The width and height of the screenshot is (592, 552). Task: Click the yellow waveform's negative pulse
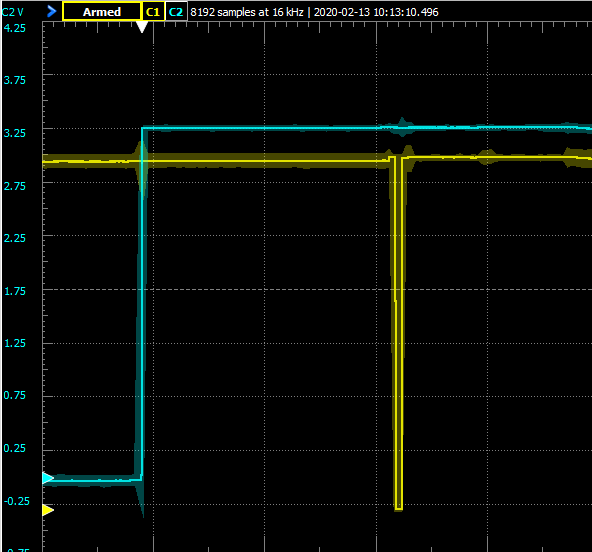(398, 332)
